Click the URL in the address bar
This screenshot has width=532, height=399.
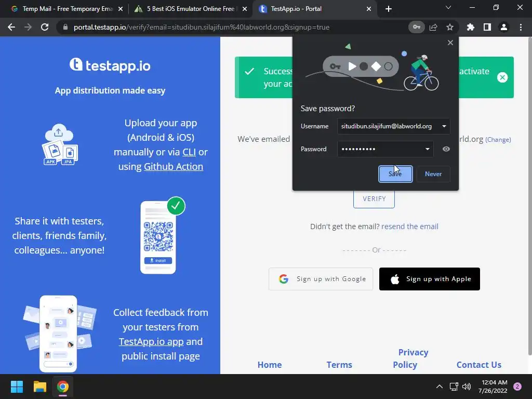(x=202, y=27)
